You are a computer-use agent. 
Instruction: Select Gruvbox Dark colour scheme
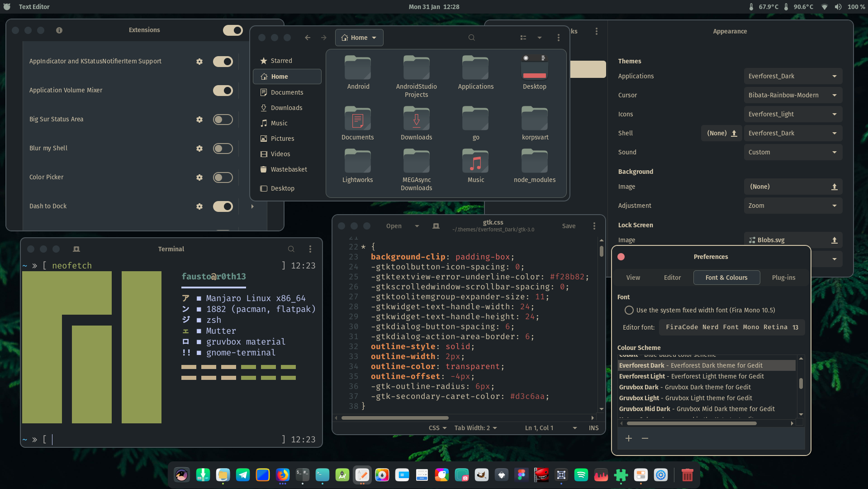pos(707,387)
